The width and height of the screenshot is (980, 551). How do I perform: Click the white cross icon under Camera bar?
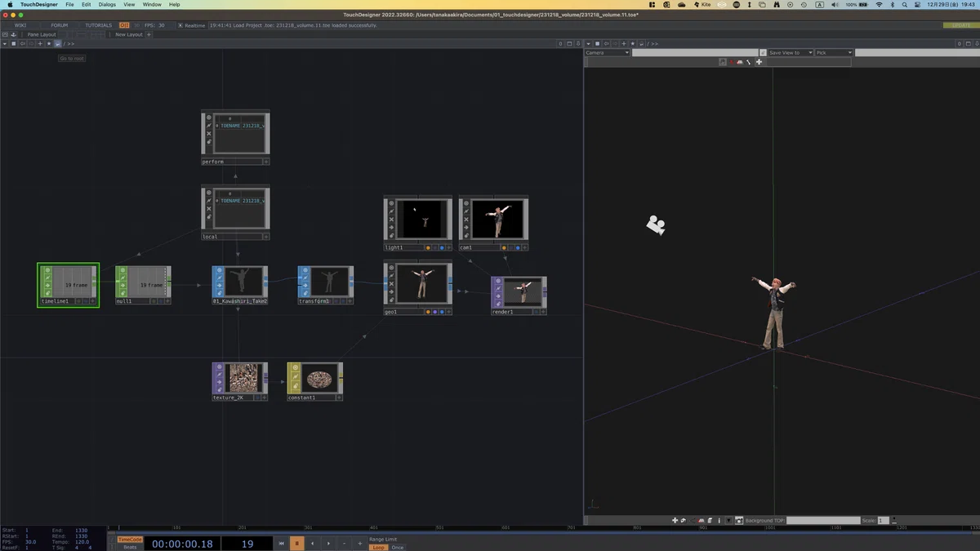point(759,62)
